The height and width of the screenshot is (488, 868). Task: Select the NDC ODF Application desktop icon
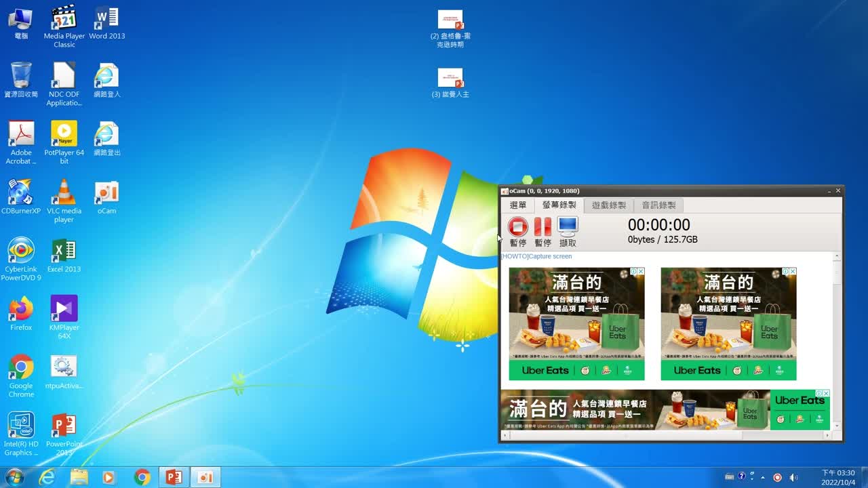pos(64,85)
